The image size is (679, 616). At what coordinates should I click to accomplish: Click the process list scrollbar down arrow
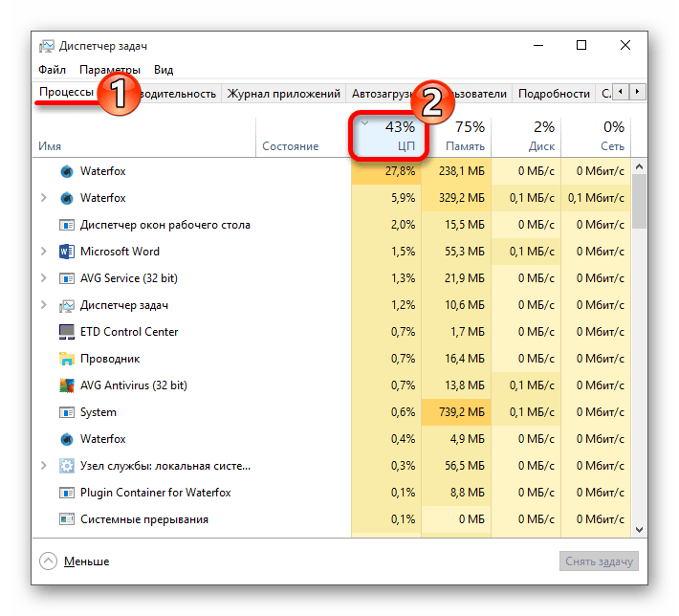coord(639,530)
